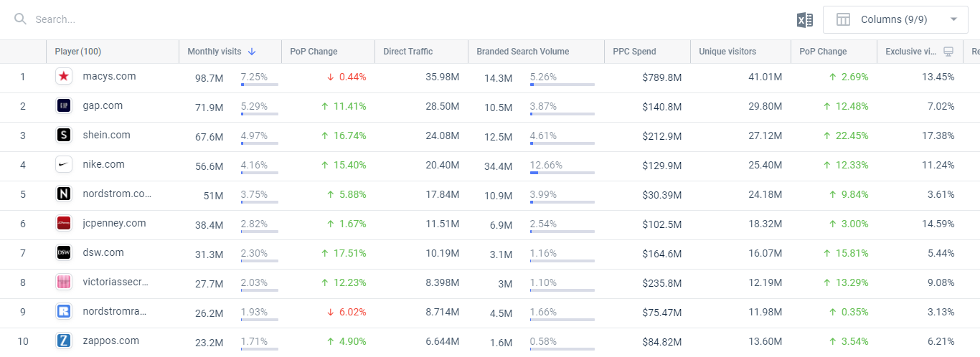Click the 34.4M branded search value

click(x=498, y=166)
